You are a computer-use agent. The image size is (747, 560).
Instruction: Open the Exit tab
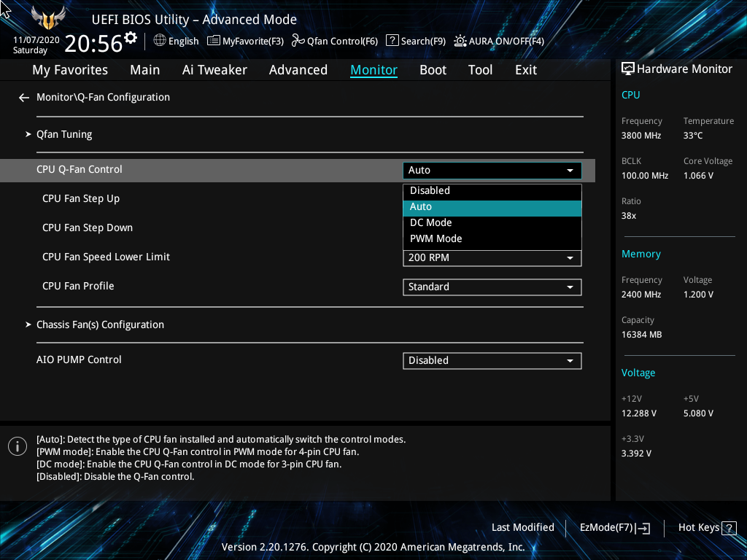(x=526, y=70)
